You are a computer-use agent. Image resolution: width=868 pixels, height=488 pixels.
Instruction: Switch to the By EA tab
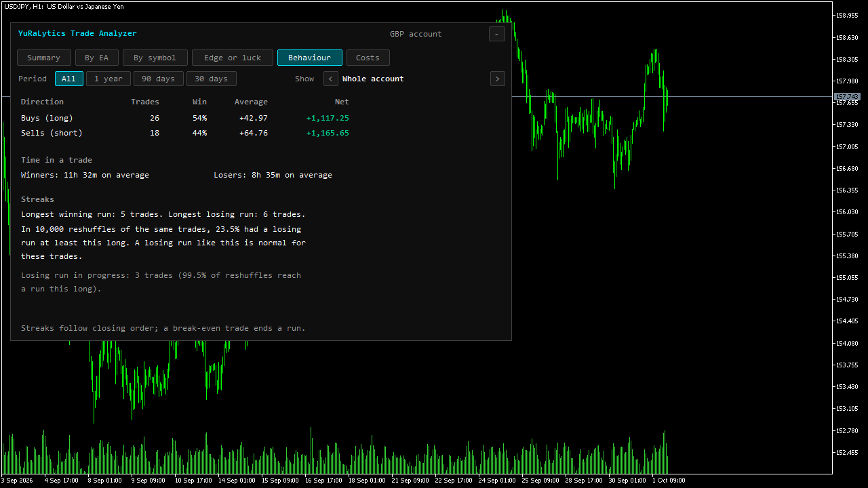[x=96, y=58]
